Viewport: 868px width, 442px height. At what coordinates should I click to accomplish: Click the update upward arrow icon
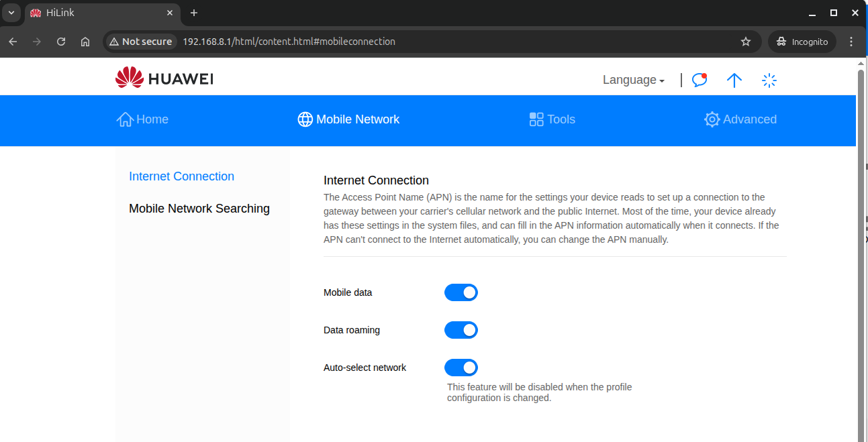coord(734,80)
